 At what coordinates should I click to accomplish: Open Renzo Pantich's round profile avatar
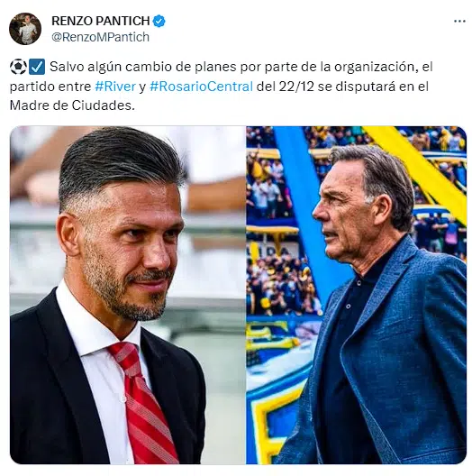tap(25, 29)
